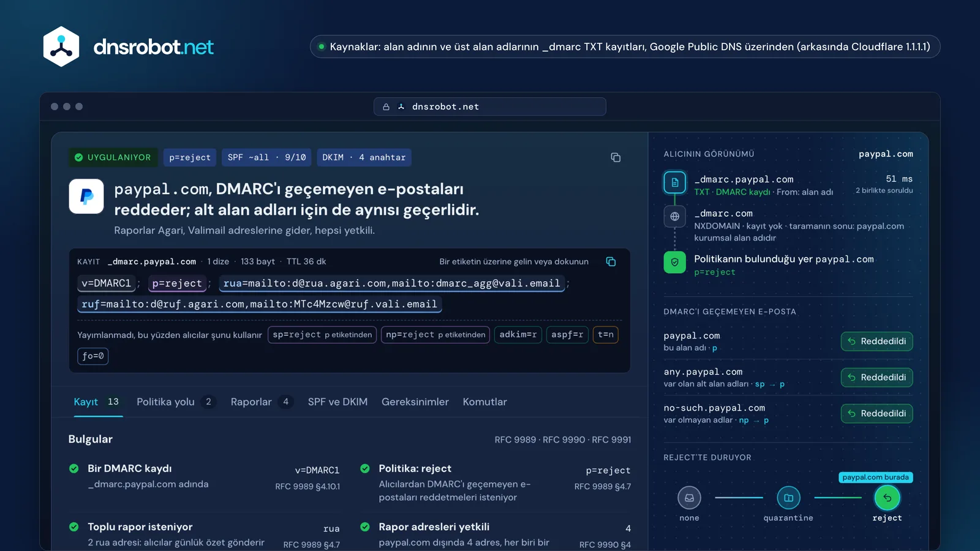Click the t=n default tag
This screenshot has width=980, height=551.
(606, 335)
